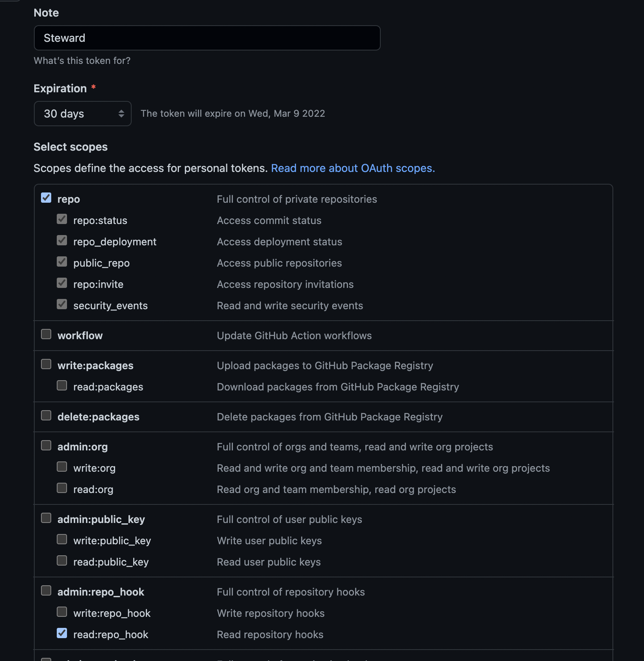Screen dimensions: 644x661
Task: Click the Note field containing Steward
Action: pyautogui.click(x=207, y=38)
